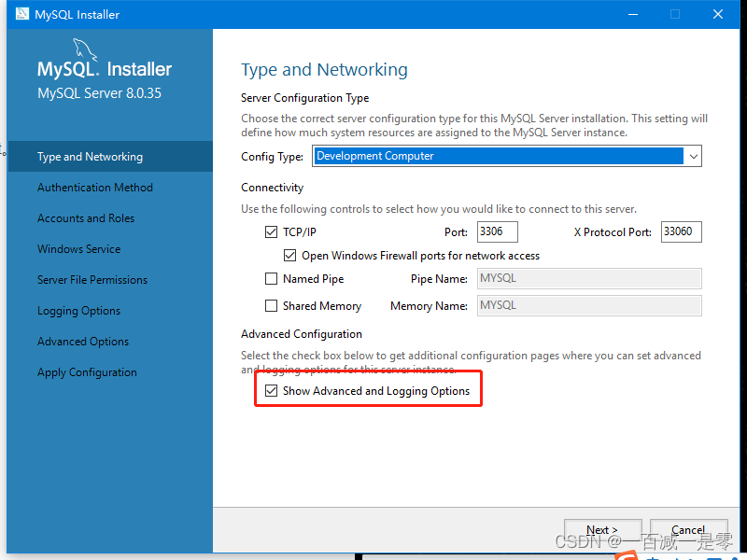Click the 'Server Configuration Type' label
The width and height of the screenshot is (747, 560).
click(305, 98)
